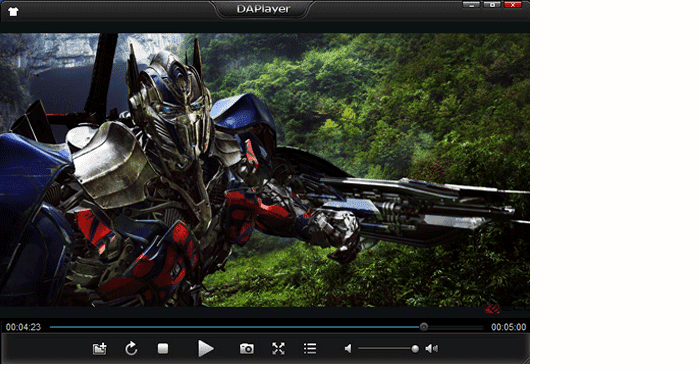Open the skin menu shirt icon
Image resolution: width=699 pixels, height=370 pixels.
click(13, 12)
